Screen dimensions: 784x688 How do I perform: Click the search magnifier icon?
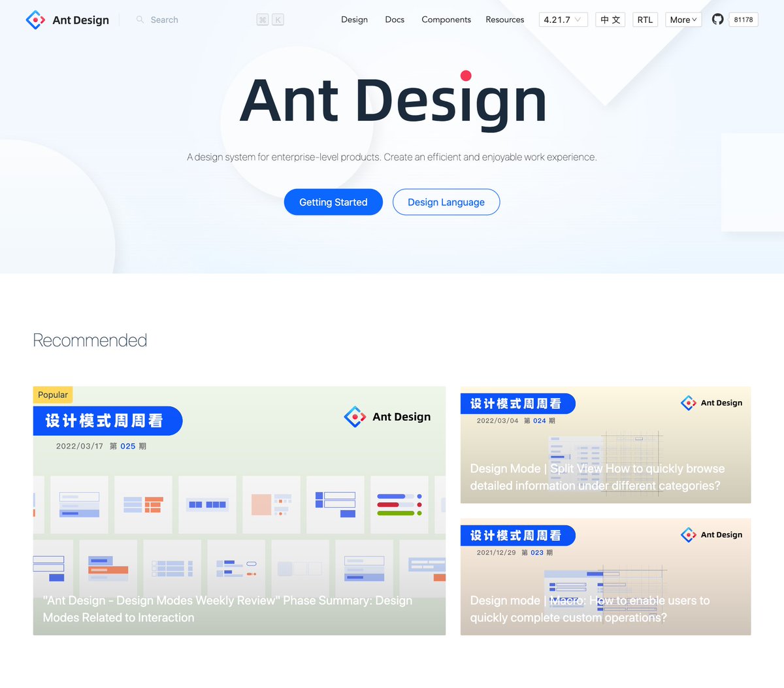[x=140, y=20]
